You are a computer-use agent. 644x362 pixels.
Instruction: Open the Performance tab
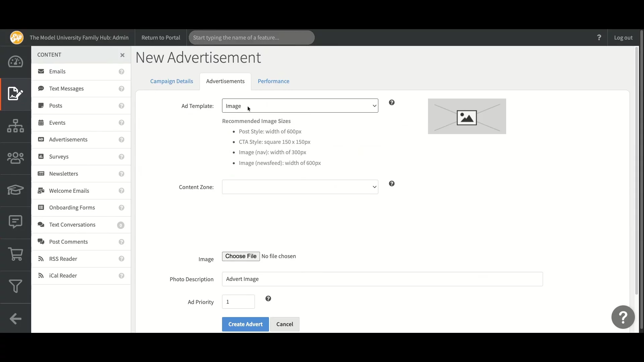click(x=273, y=81)
